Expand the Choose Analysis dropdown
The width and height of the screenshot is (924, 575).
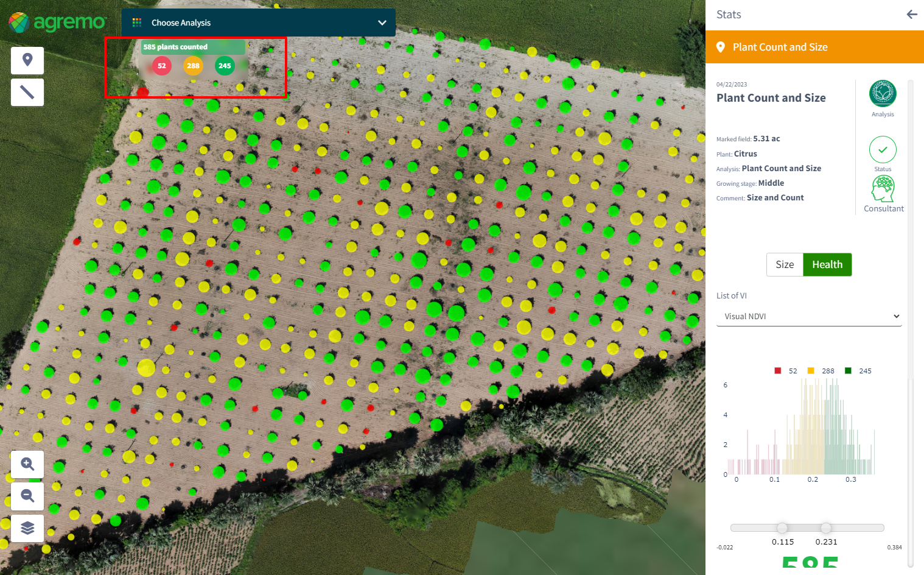258,23
